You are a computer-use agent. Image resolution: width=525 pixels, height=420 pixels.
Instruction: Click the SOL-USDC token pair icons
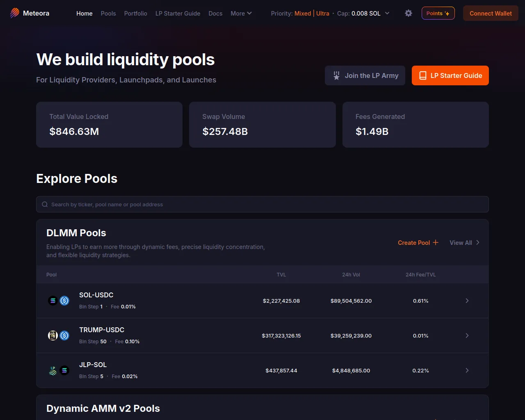(59, 301)
